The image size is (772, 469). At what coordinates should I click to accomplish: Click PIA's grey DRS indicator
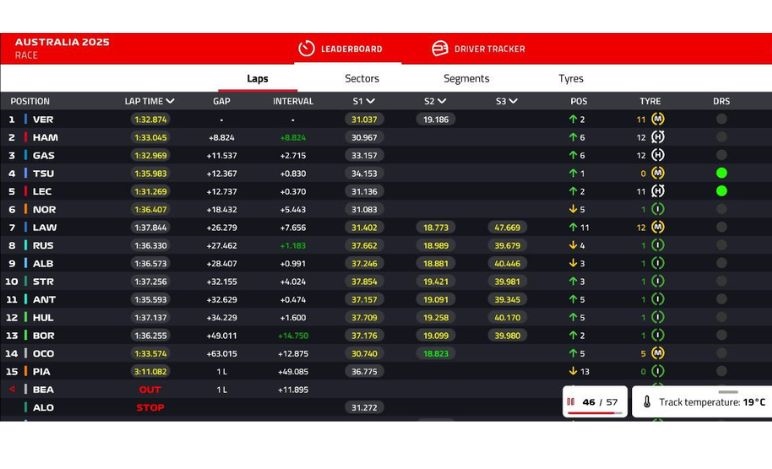[x=721, y=371]
